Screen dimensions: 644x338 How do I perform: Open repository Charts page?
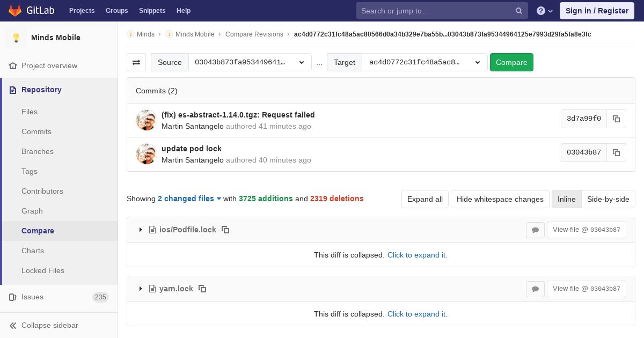(33, 251)
